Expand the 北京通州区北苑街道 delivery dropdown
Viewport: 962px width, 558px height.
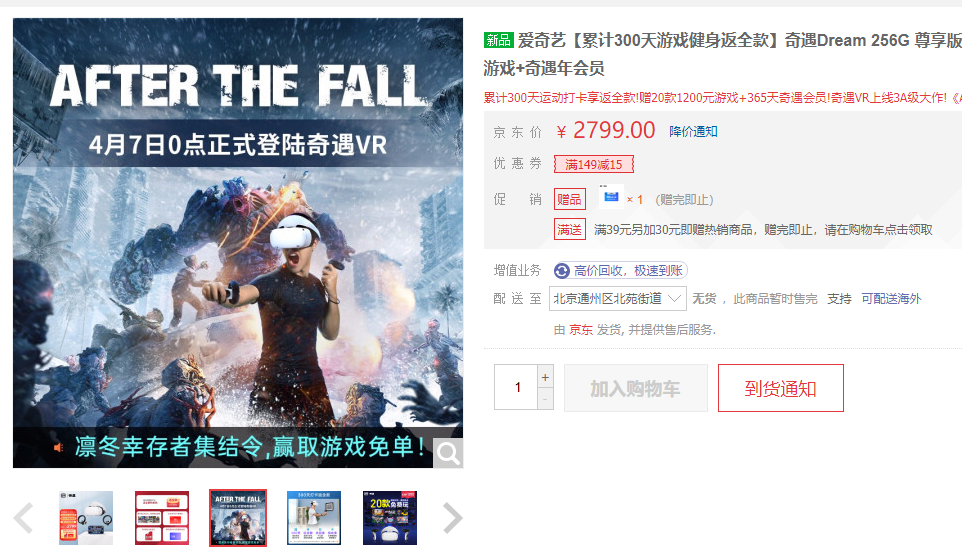[x=618, y=299]
